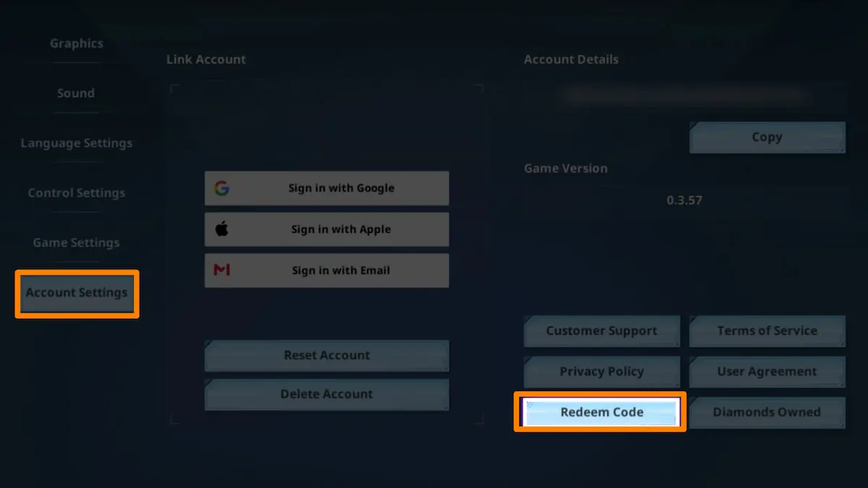868x488 pixels.
Task: Click the Google logo icon
Action: tap(222, 189)
